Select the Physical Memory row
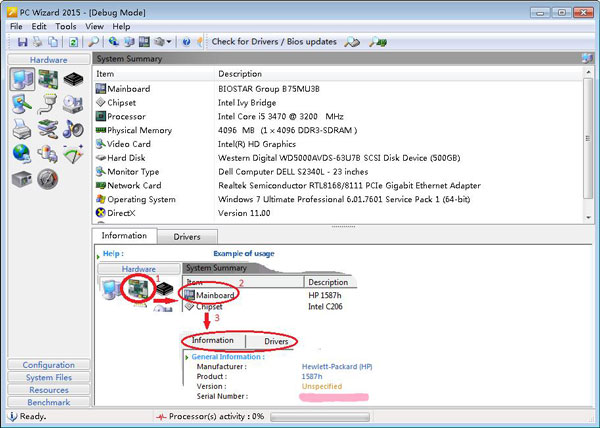Viewport: 600px width, 428px height. 338,130
